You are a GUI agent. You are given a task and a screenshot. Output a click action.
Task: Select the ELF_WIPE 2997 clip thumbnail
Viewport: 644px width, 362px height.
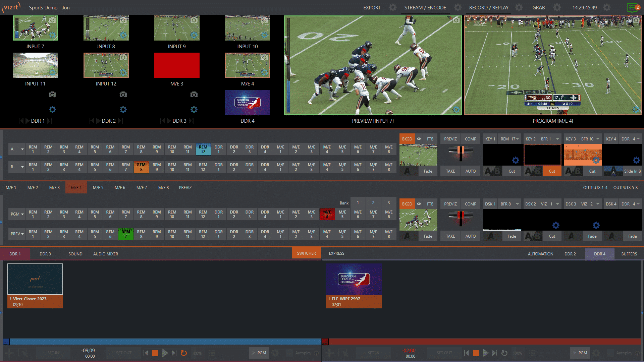354,279
